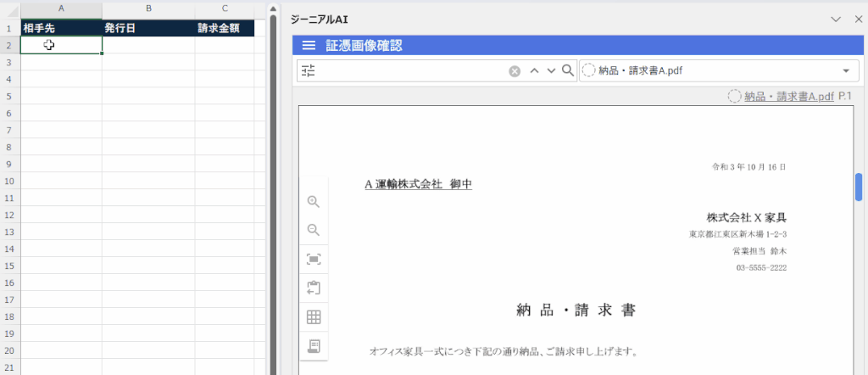This screenshot has width=868, height=375.
Task: Click 株式会社X家具 in the document
Action: pyautogui.click(x=746, y=216)
